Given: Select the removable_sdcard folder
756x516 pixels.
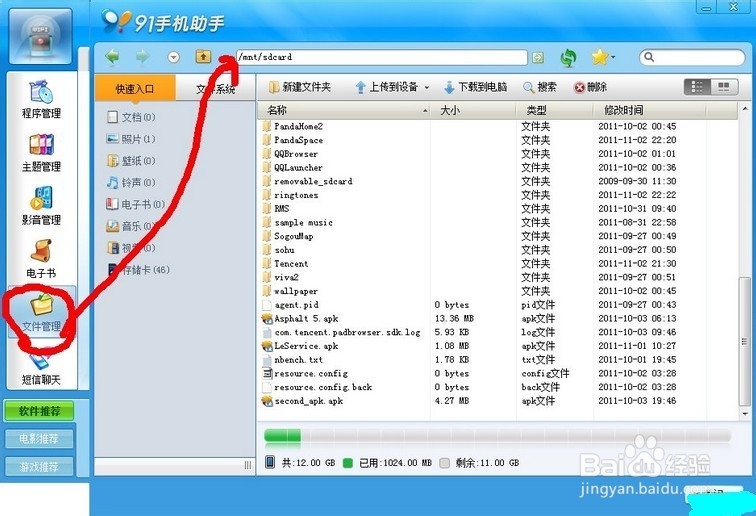Looking at the screenshot, I should pyautogui.click(x=308, y=181).
